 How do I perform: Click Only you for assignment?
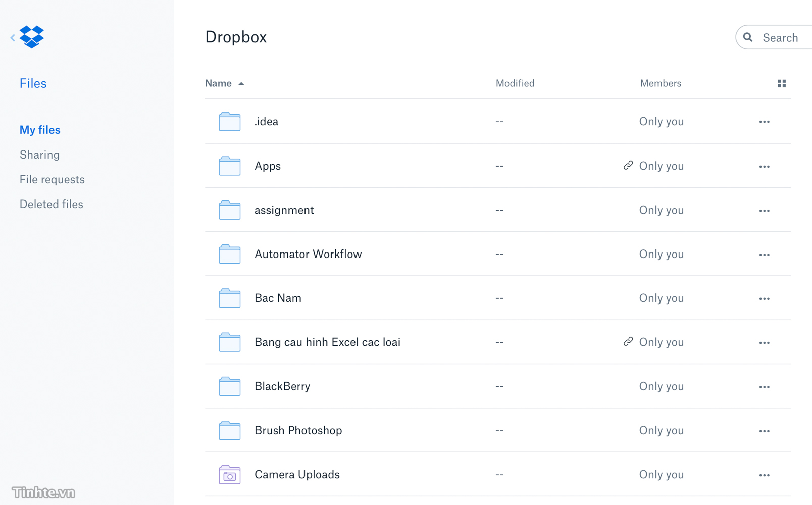(x=662, y=210)
